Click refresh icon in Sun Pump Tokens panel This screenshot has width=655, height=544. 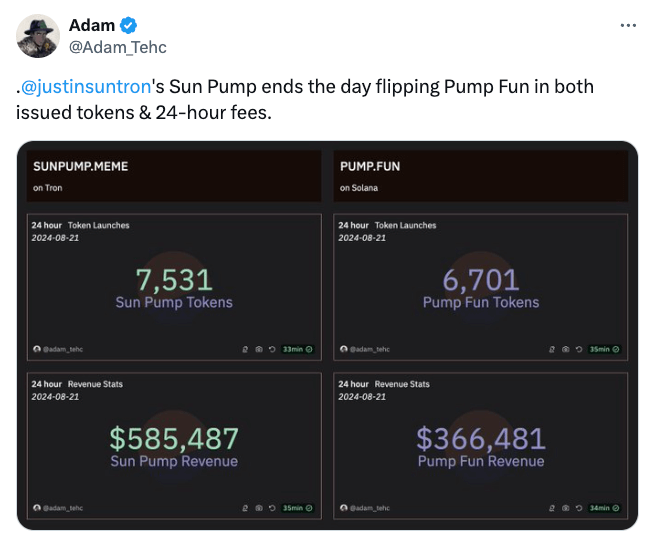tap(270, 349)
